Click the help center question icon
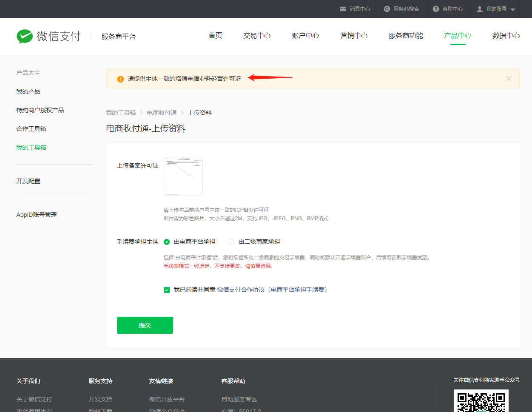Screen dimensions: 532x412 click(436, 9)
